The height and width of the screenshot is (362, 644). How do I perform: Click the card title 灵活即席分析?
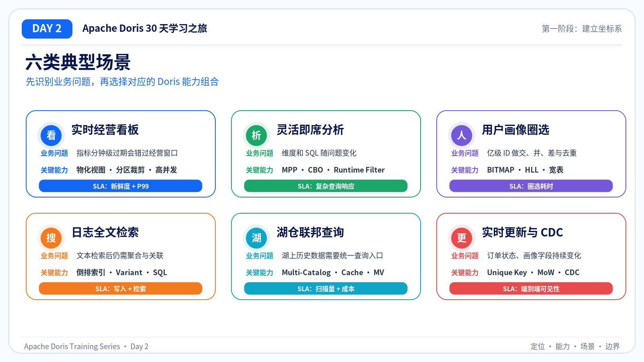click(310, 130)
